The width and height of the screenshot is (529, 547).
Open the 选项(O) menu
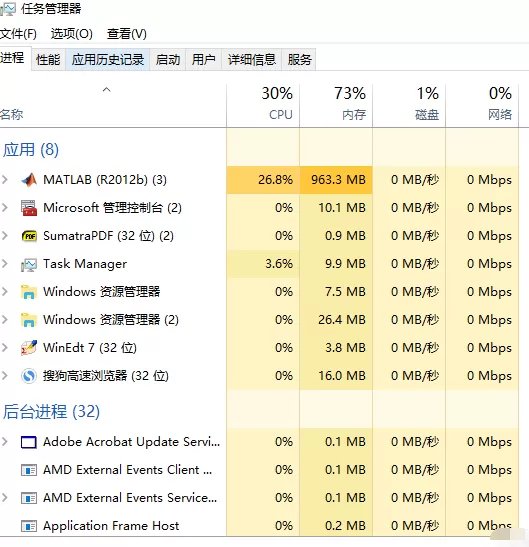(72, 34)
